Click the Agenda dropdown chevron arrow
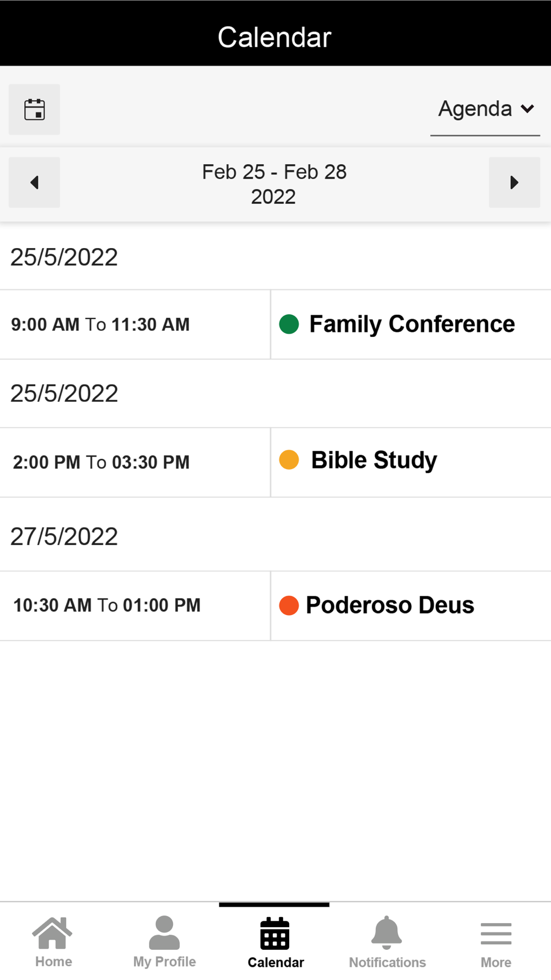Image resolution: width=551 pixels, height=980 pixels. coord(527,109)
